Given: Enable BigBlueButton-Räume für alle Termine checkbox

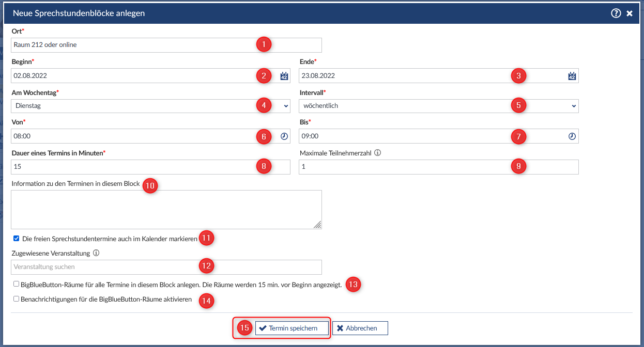Looking at the screenshot, I should coord(17,284).
